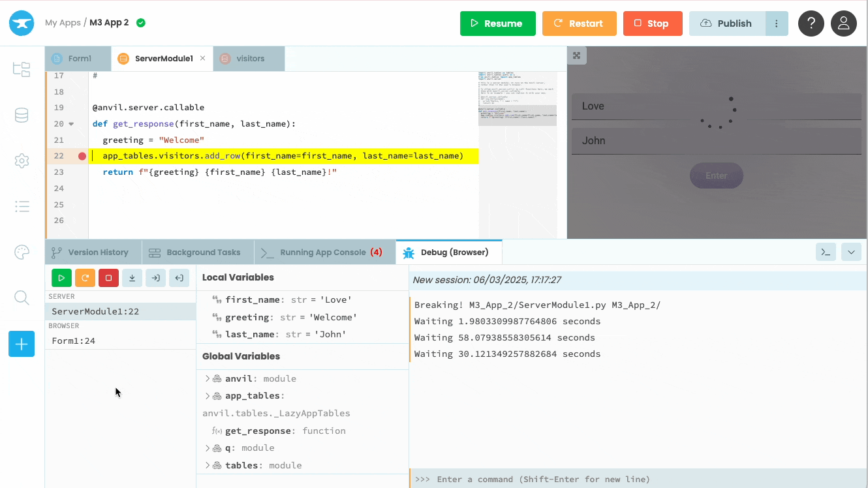Image resolution: width=868 pixels, height=488 pixels.
Task: Click the orange Restart button
Action: (x=580, y=23)
